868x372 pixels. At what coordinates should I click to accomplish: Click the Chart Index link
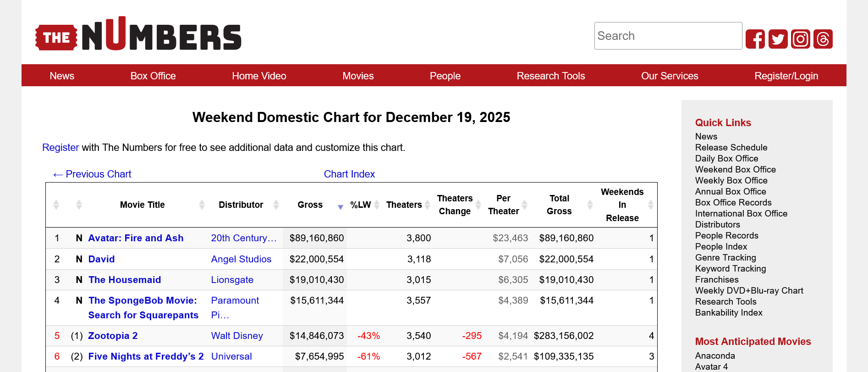click(x=349, y=174)
